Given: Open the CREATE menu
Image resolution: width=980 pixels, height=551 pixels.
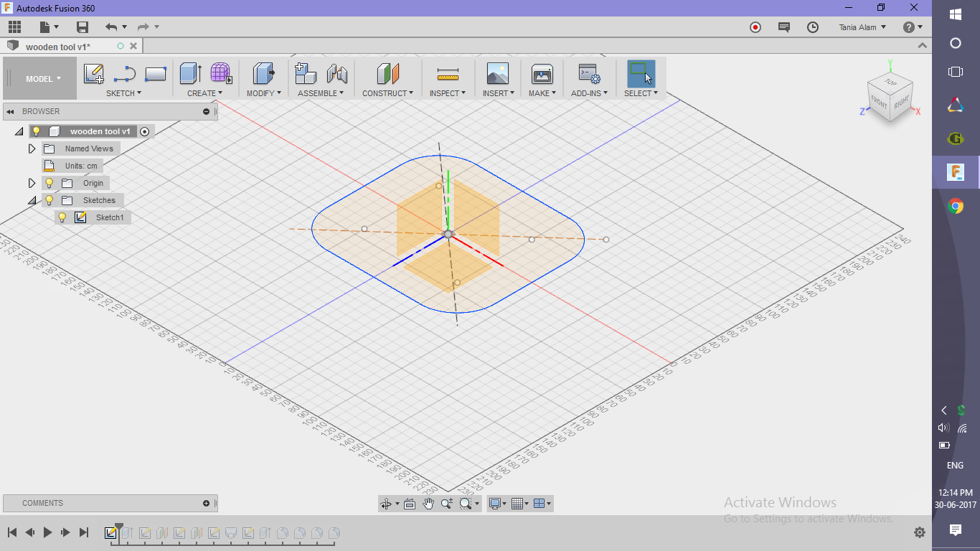Looking at the screenshot, I should 204,93.
